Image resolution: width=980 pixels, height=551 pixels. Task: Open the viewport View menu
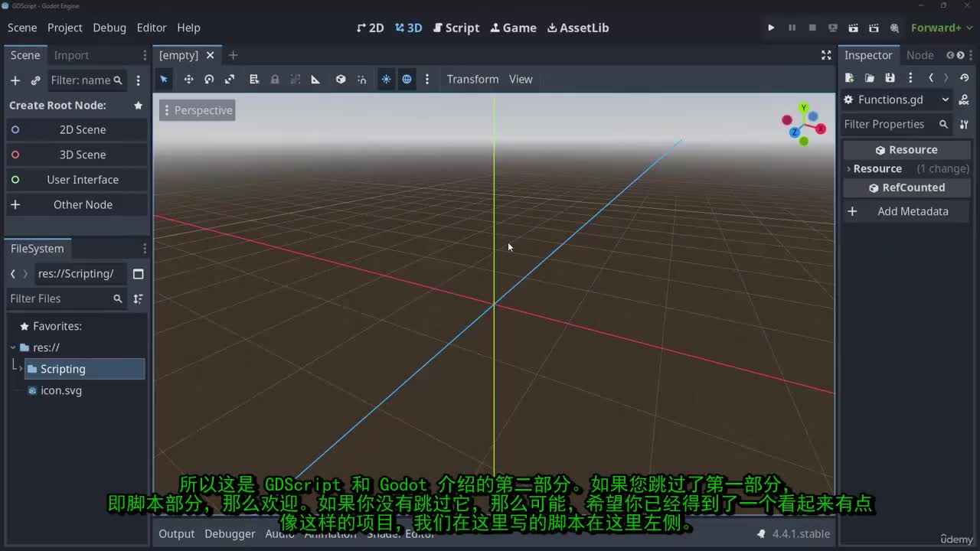click(521, 79)
